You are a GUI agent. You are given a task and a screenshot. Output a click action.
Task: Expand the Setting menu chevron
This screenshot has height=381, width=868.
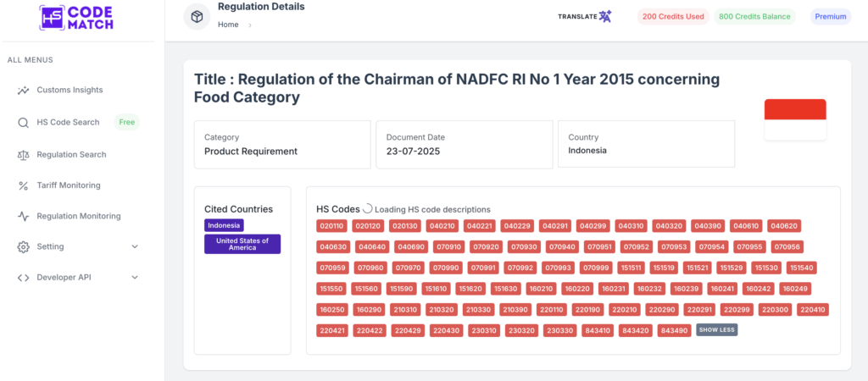[x=135, y=246]
